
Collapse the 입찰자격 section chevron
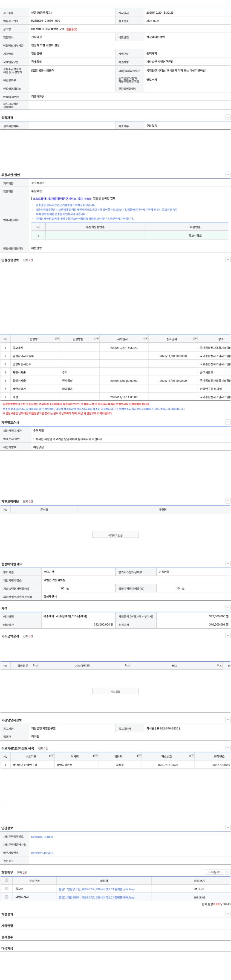(227, 117)
